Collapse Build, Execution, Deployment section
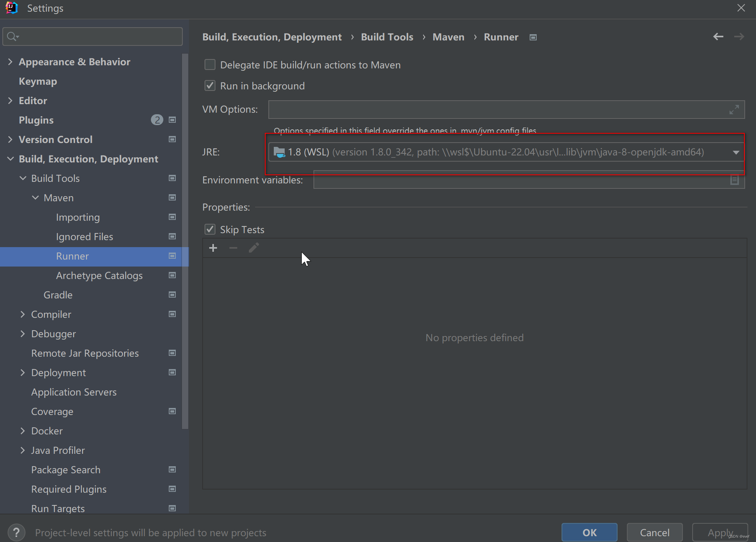 click(10, 159)
